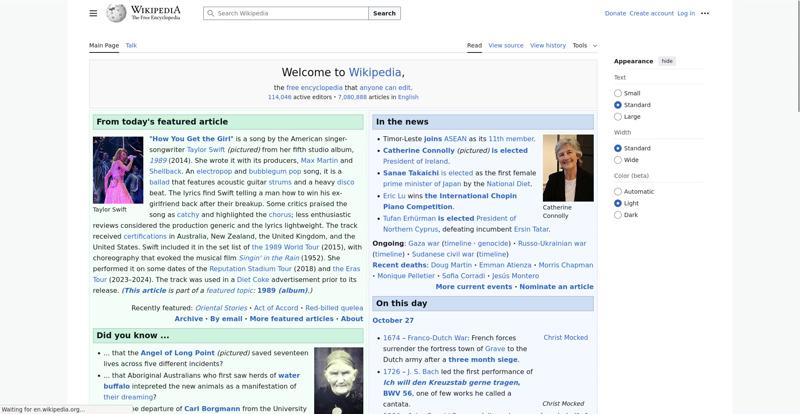Expand the Tools dropdown menu
Screen dimensions: 800x414
click(x=584, y=45)
